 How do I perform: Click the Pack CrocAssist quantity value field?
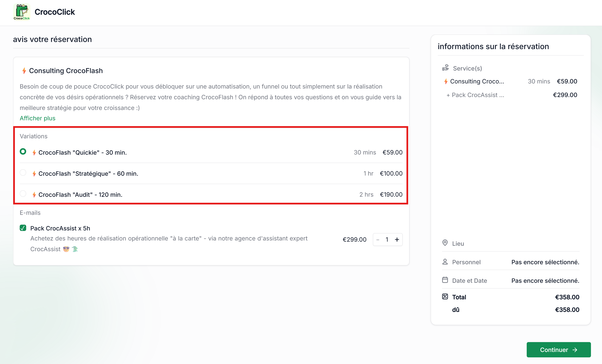tap(387, 240)
